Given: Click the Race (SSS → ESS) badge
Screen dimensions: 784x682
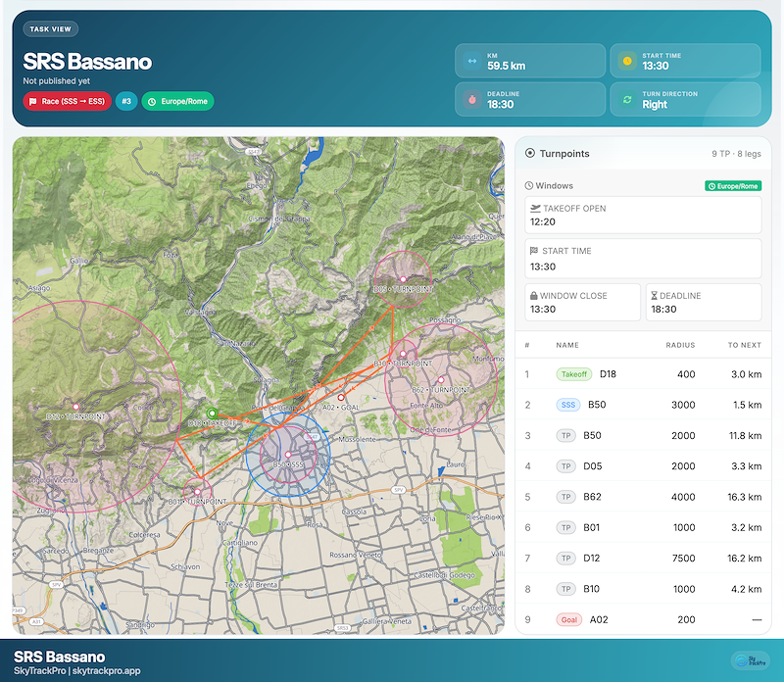Looking at the screenshot, I should coord(67,102).
